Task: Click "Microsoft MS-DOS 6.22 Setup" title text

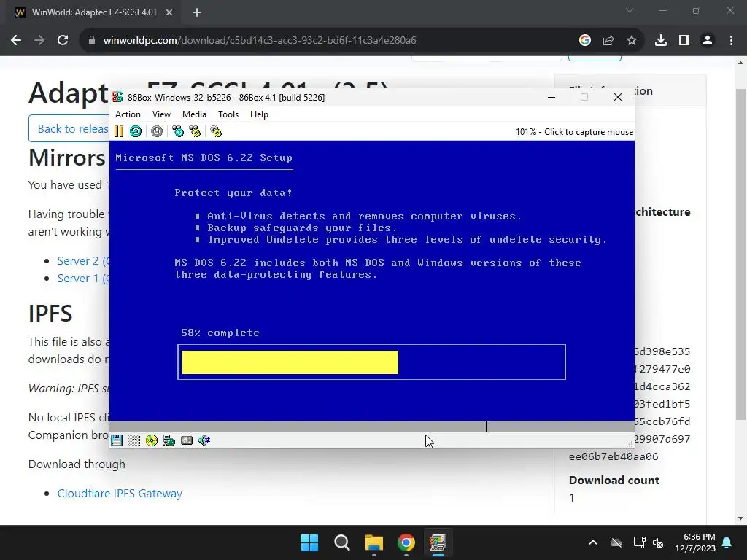Action: tap(204, 157)
